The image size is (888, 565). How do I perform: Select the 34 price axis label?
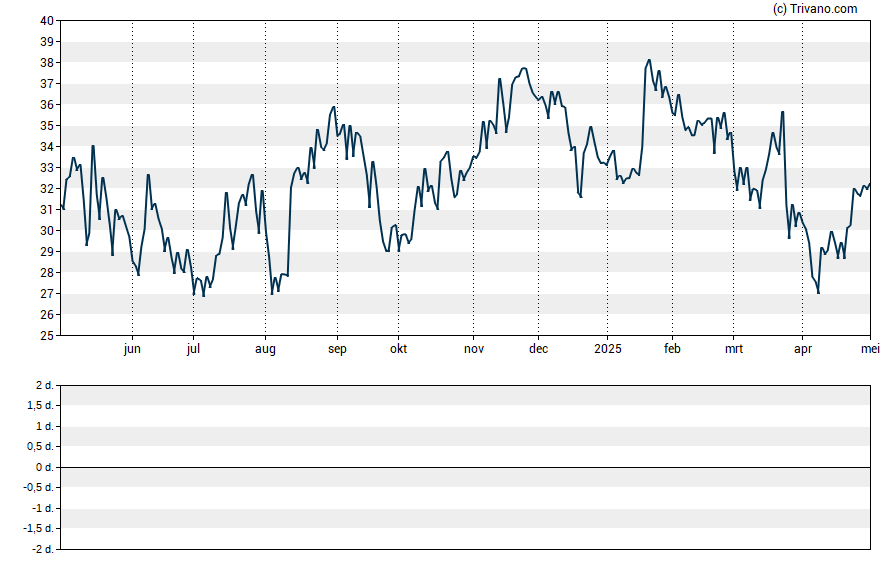[x=47, y=147]
